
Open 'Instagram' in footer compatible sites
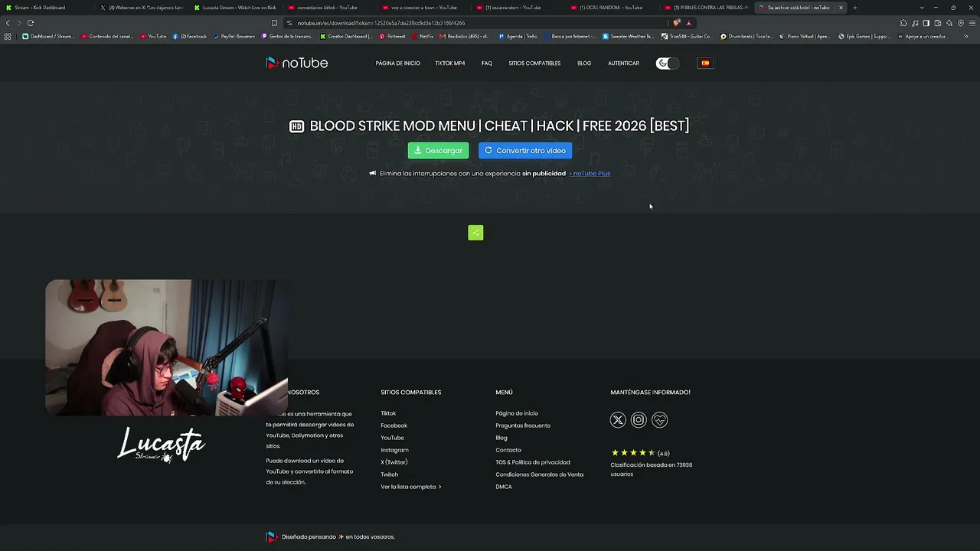(394, 450)
